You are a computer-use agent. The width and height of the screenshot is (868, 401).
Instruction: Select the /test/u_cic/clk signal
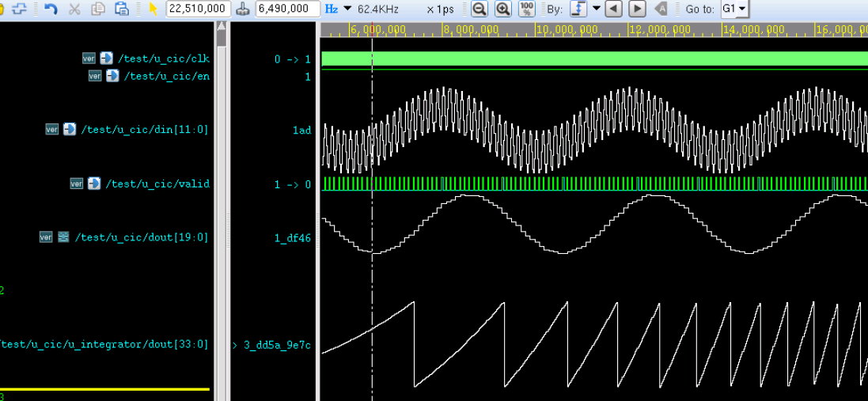pyautogui.click(x=163, y=59)
